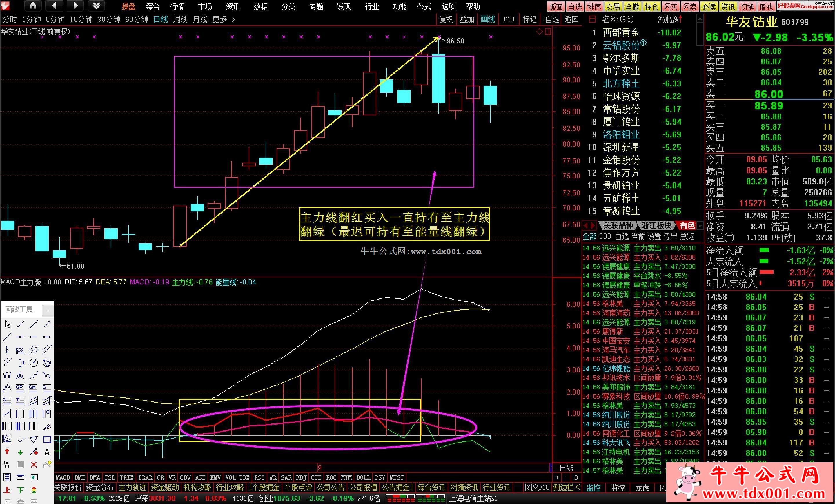The height and width of the screenshot is (504, 835).
Task: Toggle the 复权 price adjustment option
Action: 446,19
